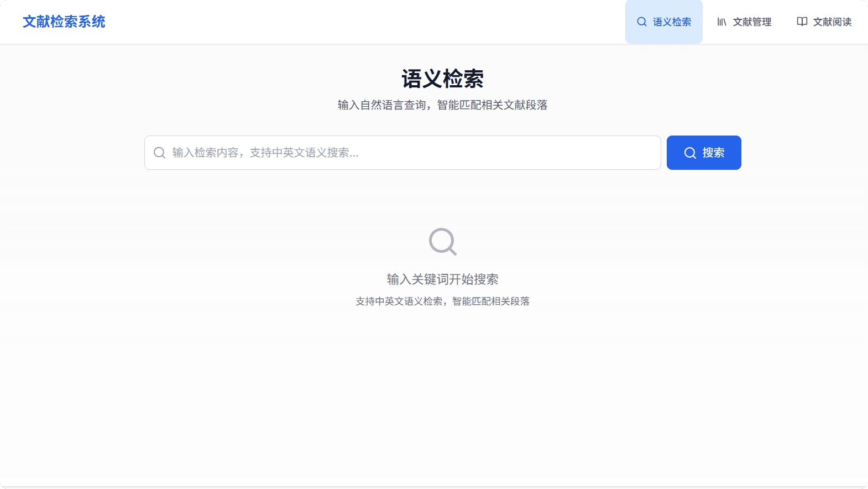
Task: Click the 搜索 text on the search button
Action: click(x=713, y=153)
